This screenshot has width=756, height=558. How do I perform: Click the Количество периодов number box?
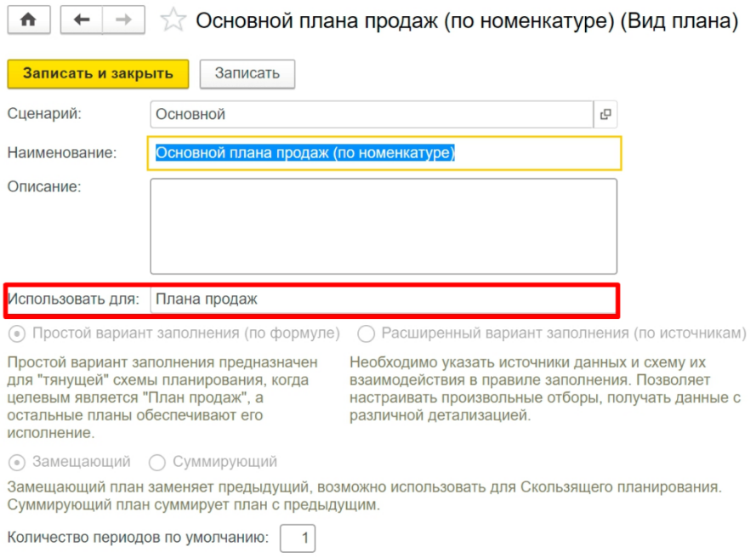coord(297,538)
